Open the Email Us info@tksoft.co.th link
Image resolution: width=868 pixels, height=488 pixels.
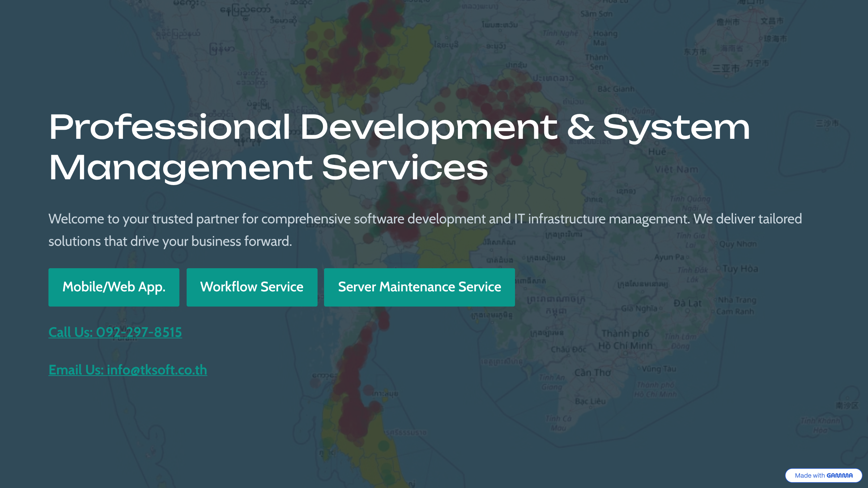128,370
